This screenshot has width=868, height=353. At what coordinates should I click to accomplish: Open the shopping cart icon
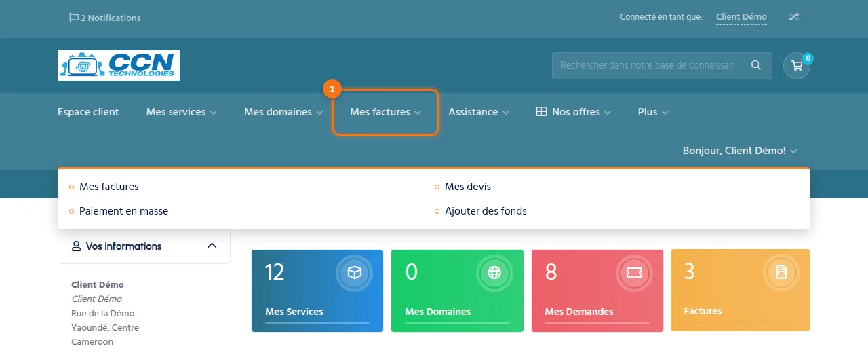(x=797, y=66)
